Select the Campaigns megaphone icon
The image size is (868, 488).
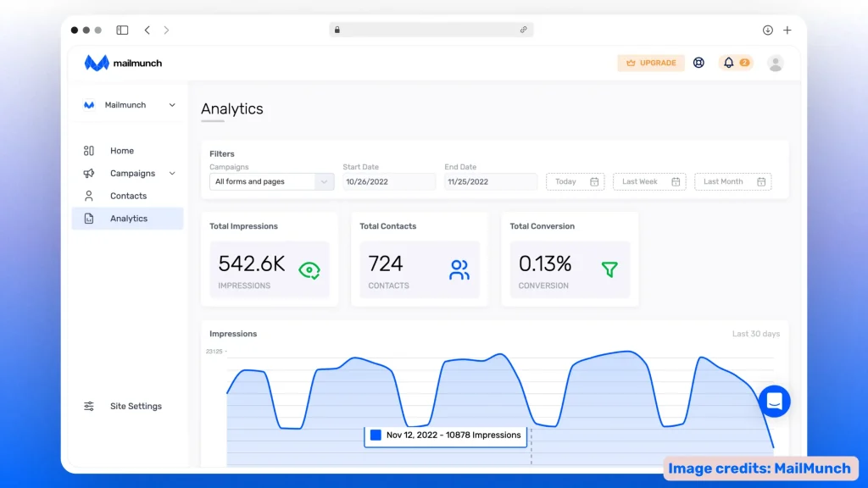pyautogui.click(x=89, y=173)
